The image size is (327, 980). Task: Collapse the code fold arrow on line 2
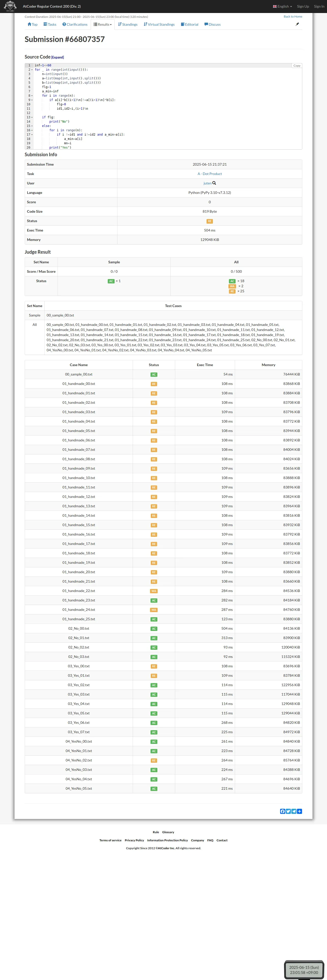click(x=32, y=70)
